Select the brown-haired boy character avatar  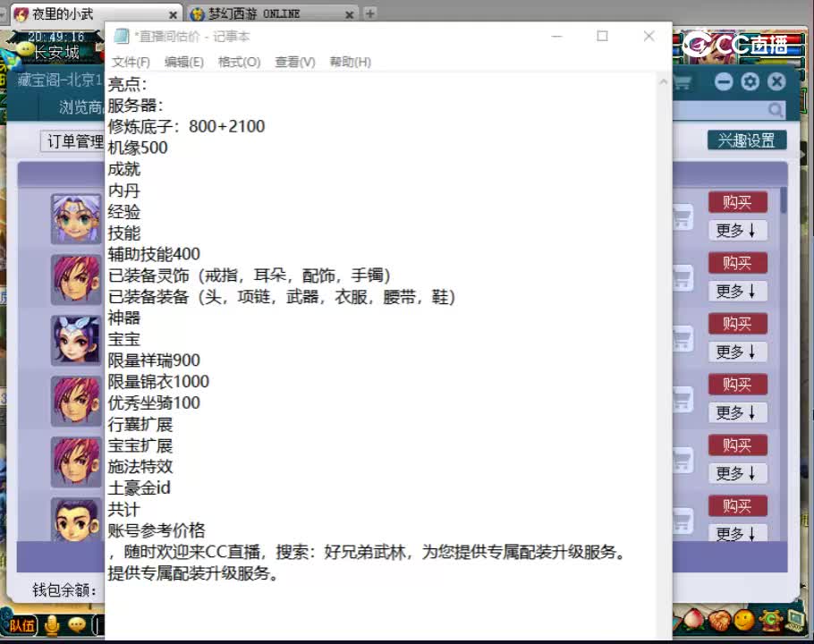point(76,520)
